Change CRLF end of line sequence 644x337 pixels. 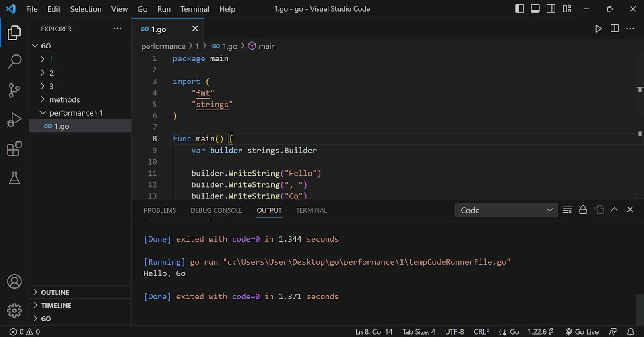tap(481, 332)
